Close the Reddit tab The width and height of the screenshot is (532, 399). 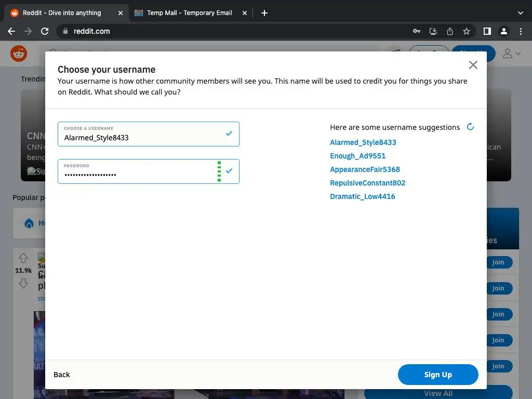[121, 13]
